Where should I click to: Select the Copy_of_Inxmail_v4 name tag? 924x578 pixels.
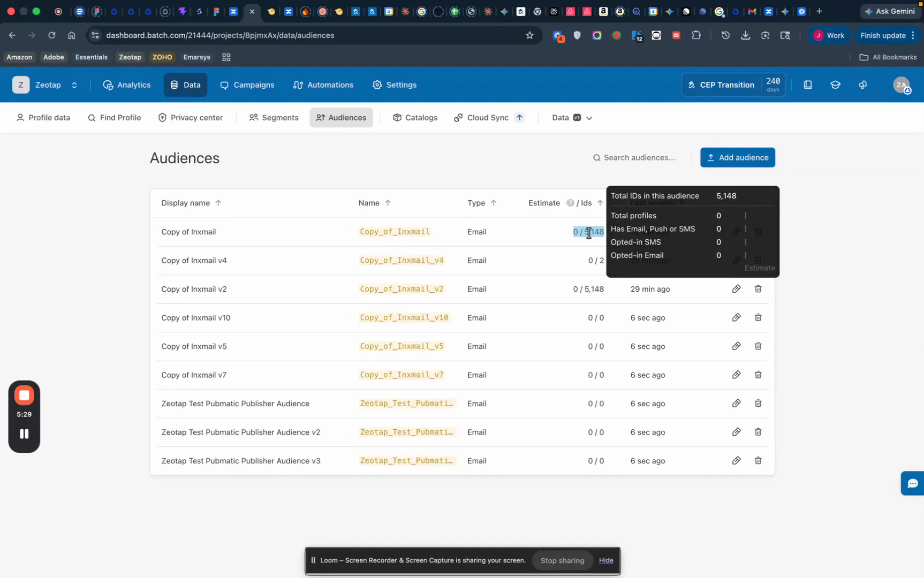pos(402,261)
